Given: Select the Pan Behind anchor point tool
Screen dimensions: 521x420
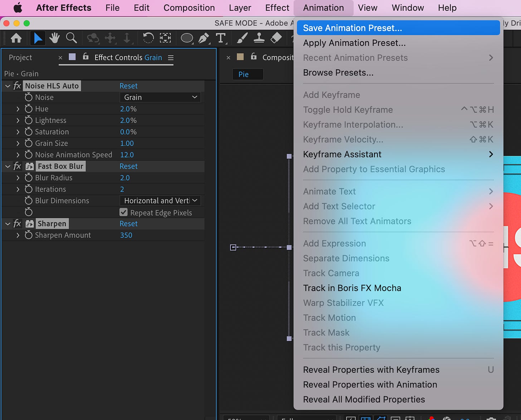Looking at the screenshot, I should [x=165, y=38].
